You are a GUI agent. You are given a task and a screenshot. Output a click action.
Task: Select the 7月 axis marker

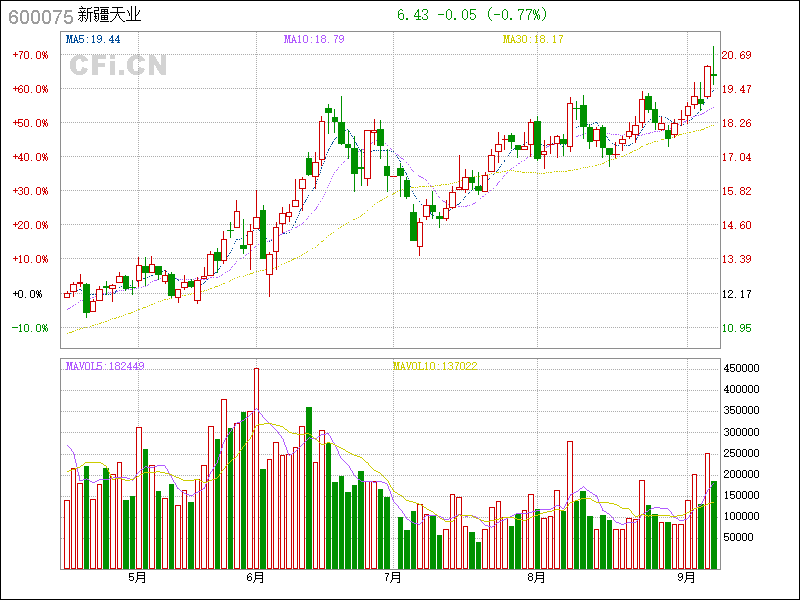point(393,577)
